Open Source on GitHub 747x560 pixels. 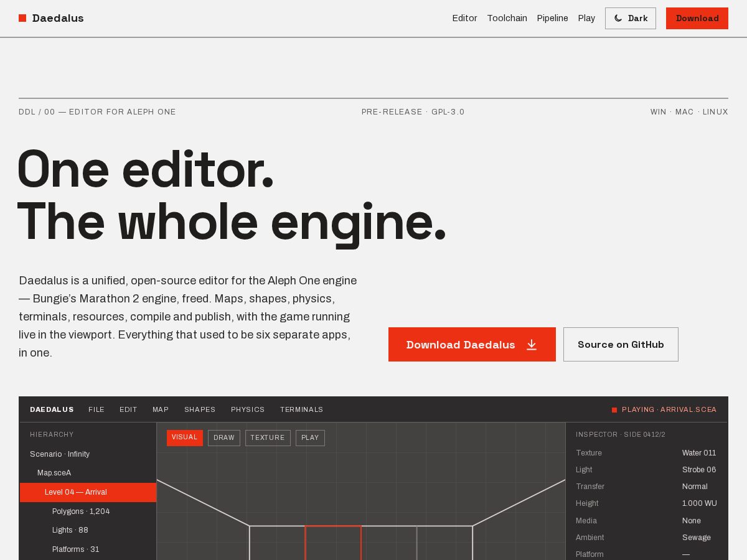[x=621, y=345]
